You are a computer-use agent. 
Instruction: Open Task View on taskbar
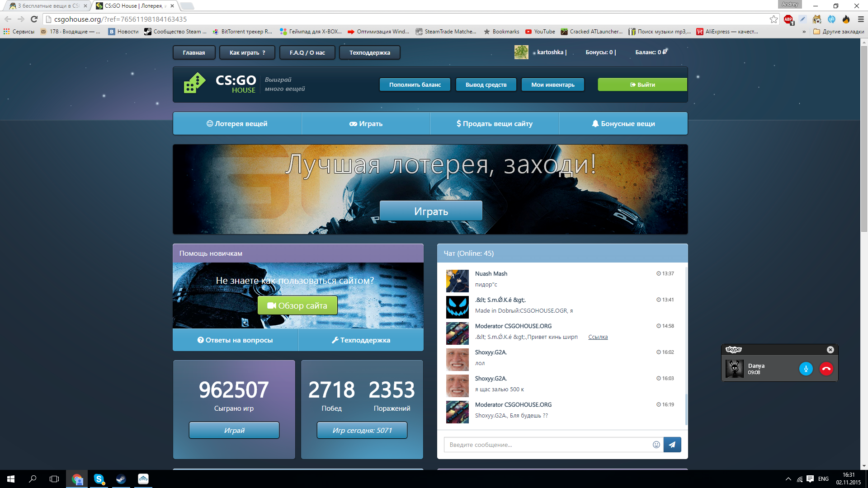pos(54,479)
